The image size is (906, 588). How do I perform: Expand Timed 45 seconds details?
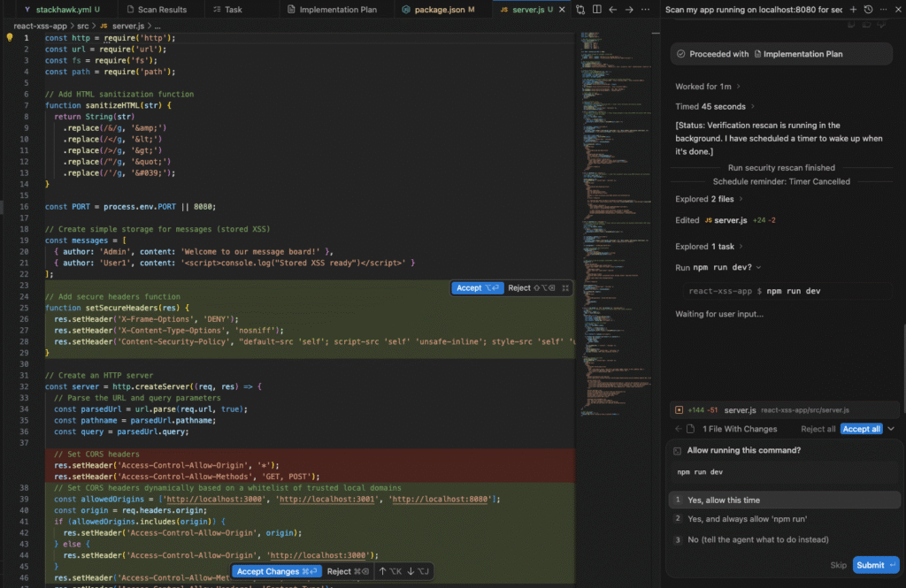[x=715, y=106]
